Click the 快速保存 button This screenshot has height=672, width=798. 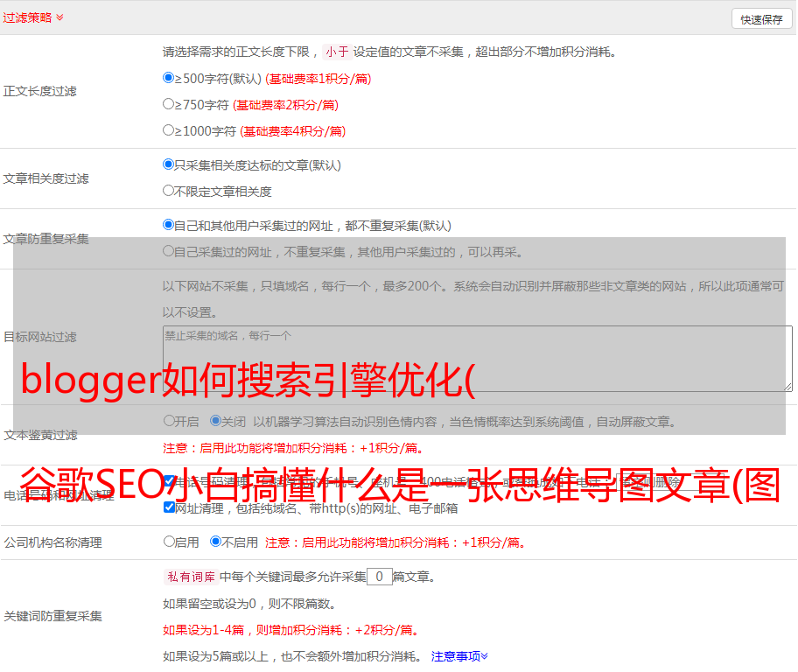tap(761, 19)
